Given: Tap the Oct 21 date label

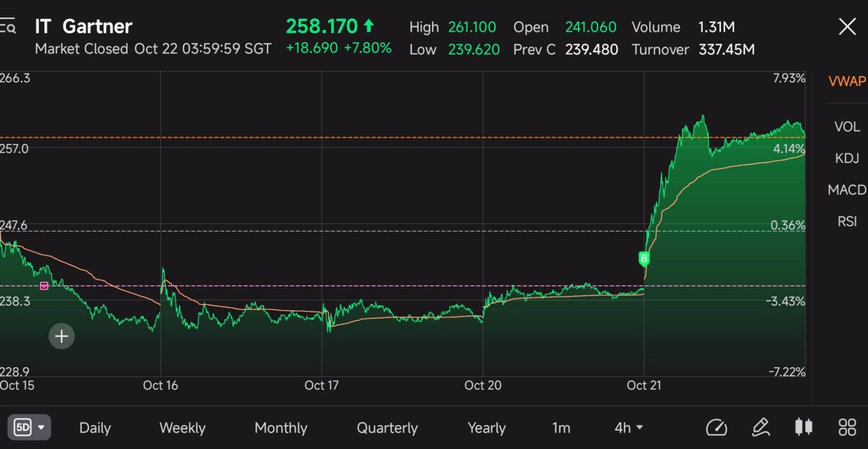Looking at the screenshot, I should point(644,385).
